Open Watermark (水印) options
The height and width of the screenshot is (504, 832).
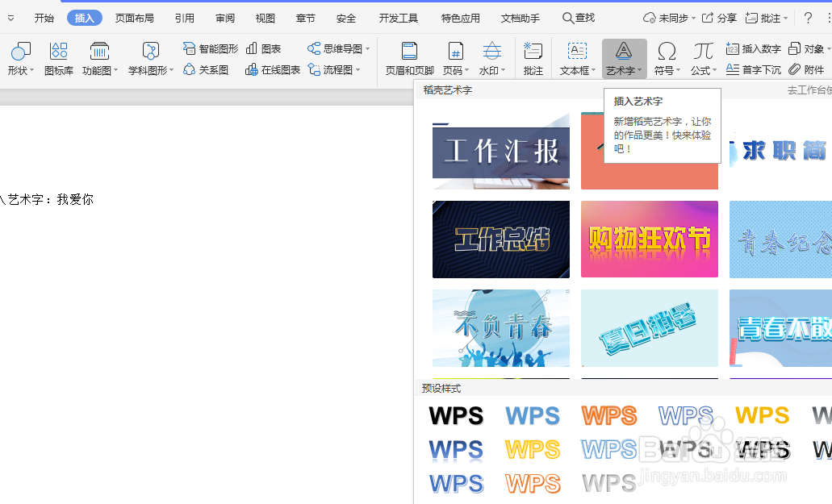click(492, 58)
